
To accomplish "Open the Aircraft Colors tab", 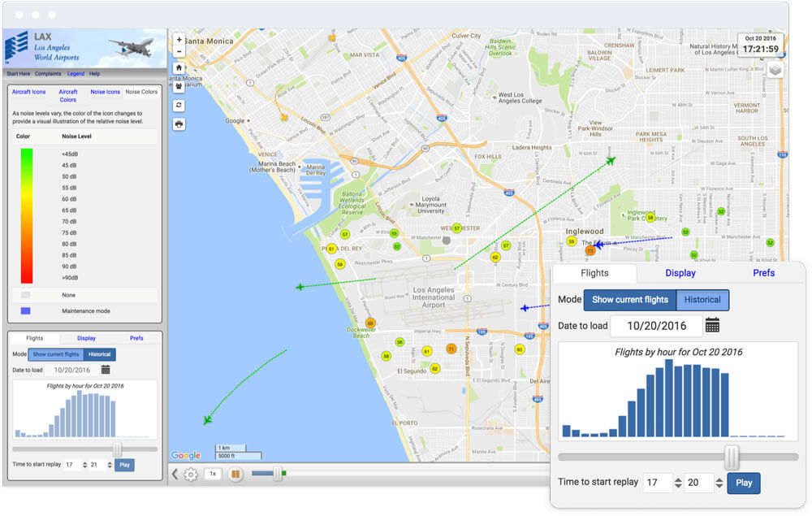I will click(x=68, y=95).
